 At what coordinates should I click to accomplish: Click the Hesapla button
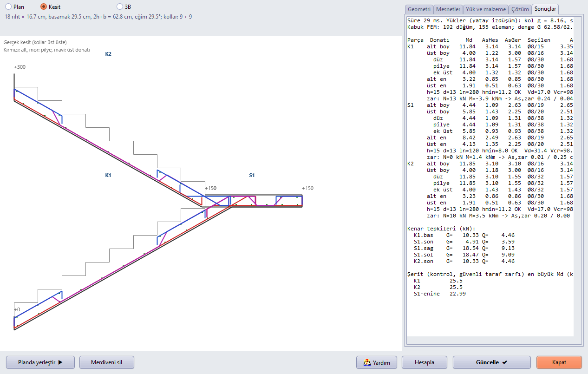425,362
